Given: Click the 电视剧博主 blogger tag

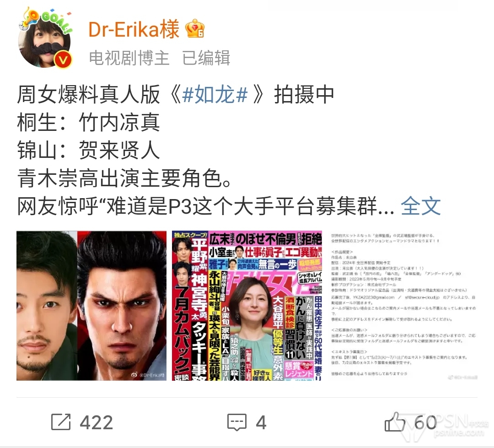Looking at the screenshot, I should tap(129, 58).
